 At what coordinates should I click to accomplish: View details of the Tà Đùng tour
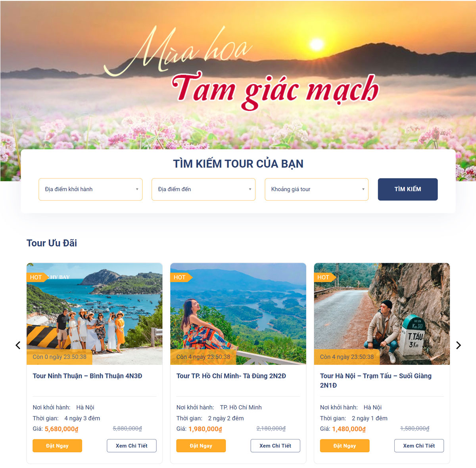click(x=275, y=446)
